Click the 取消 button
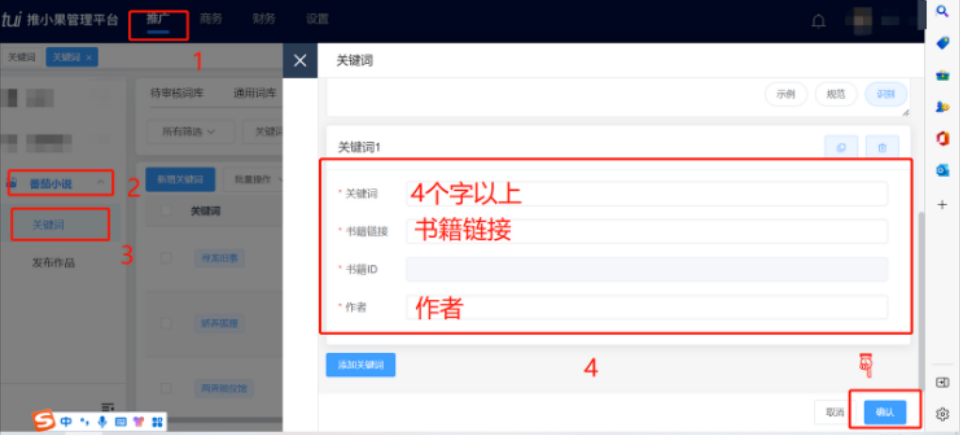This screenshot has width=960, height=435. pyautogui.click(x=835, y=412)
